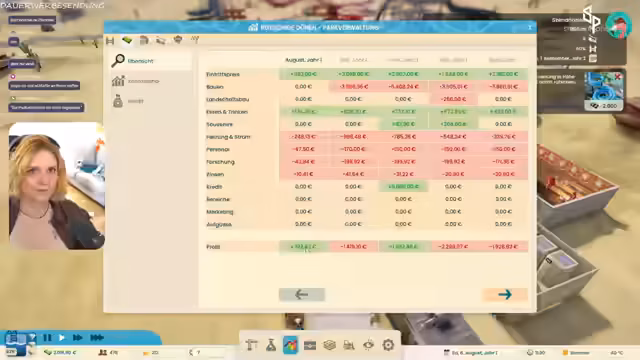Select the park management chart icon
The height and width of the screenshot is (360, 640).
[290, 345]
